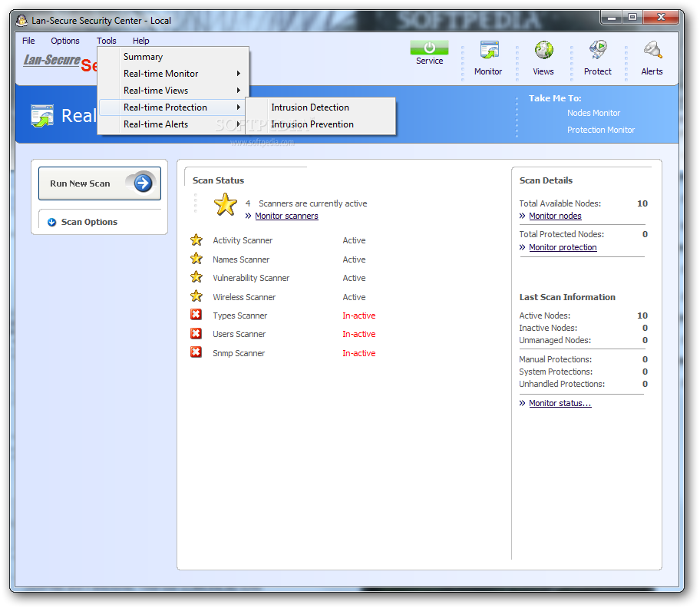
Task: Click the Types Scanner label
Action: pyautogui.click(x=239, y=316)
